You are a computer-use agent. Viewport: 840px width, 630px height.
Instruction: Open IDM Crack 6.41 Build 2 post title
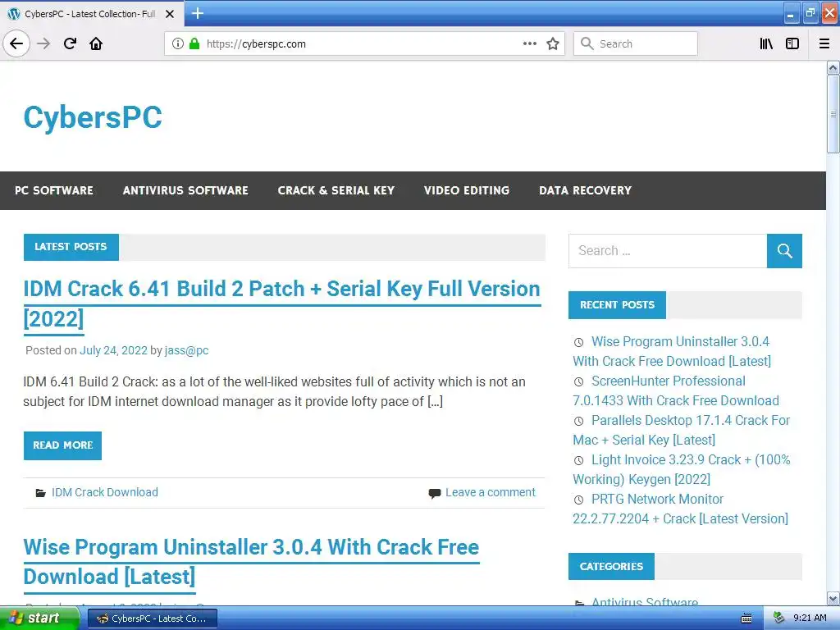(x=282, y=304)
